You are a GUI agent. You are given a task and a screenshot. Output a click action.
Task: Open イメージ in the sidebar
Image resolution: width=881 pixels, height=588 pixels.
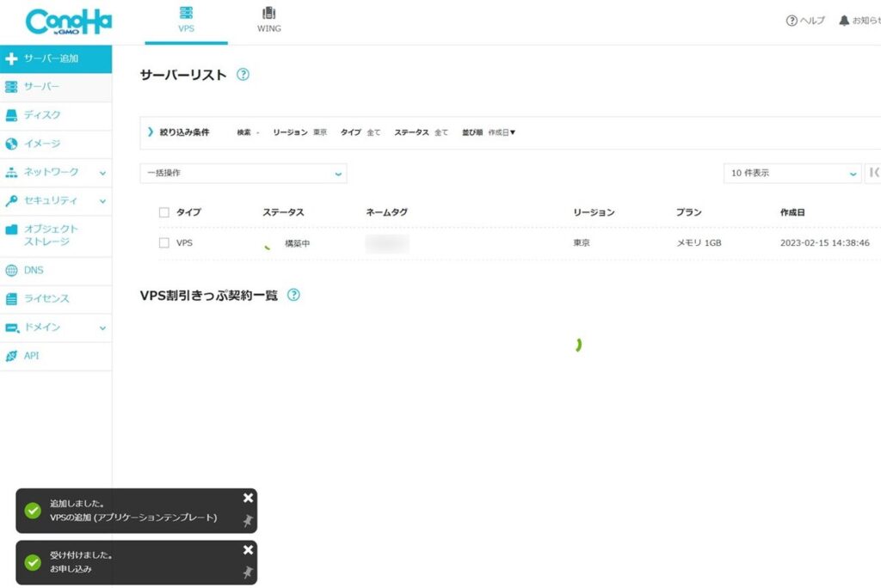click(x=56, y=144)
